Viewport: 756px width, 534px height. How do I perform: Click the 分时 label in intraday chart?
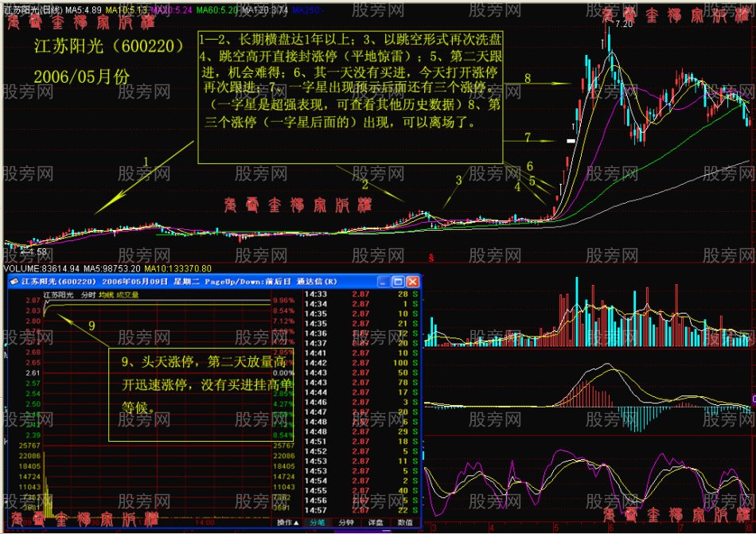point(88,295)
